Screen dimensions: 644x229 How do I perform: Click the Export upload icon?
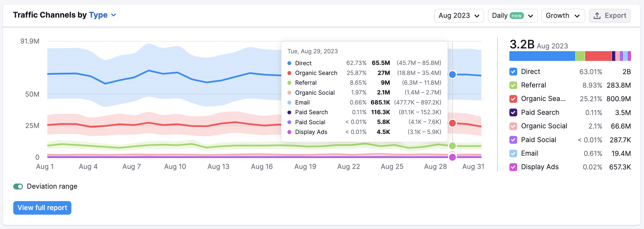coord(597,16)
